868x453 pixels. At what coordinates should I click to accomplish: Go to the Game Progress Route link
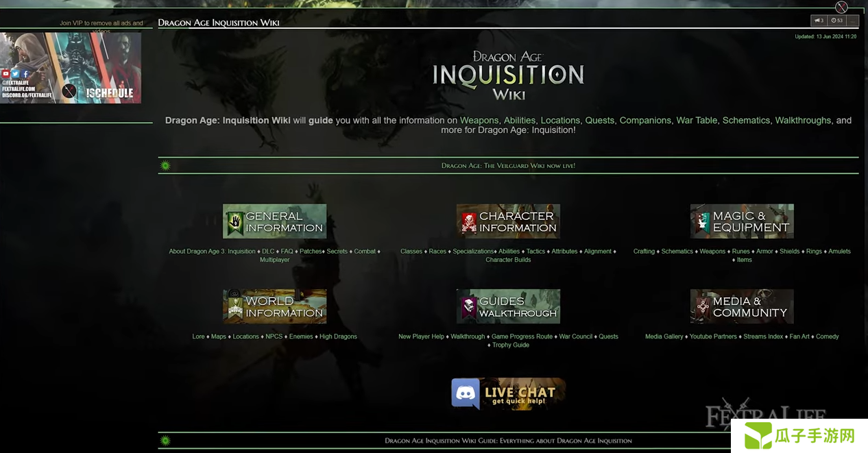pyautogui.click(x=522, y=336)
